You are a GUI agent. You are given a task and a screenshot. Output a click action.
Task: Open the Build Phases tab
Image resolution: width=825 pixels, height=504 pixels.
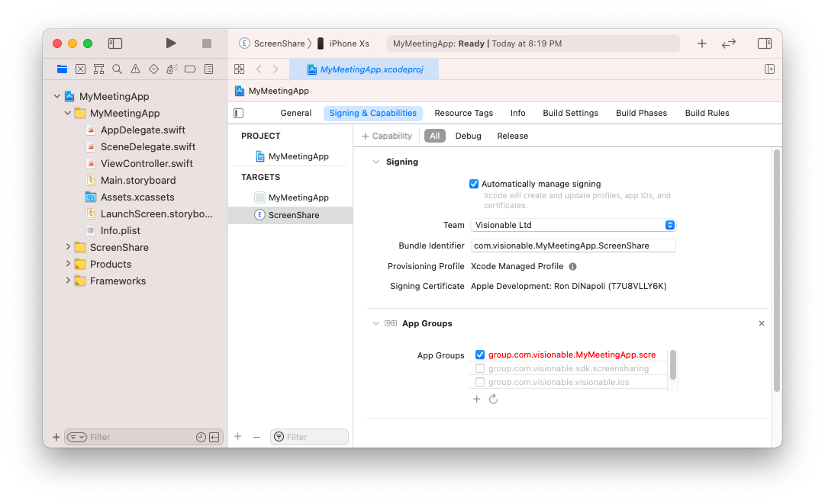641,113
